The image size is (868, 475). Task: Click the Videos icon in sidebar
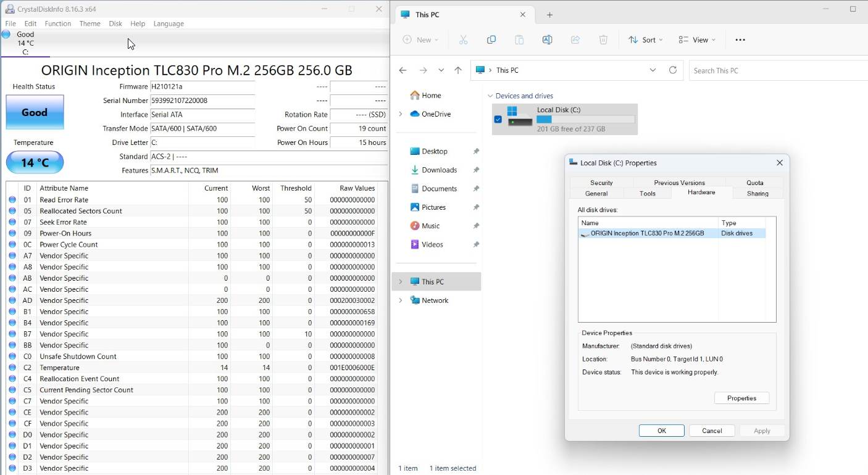click(415, 244)
